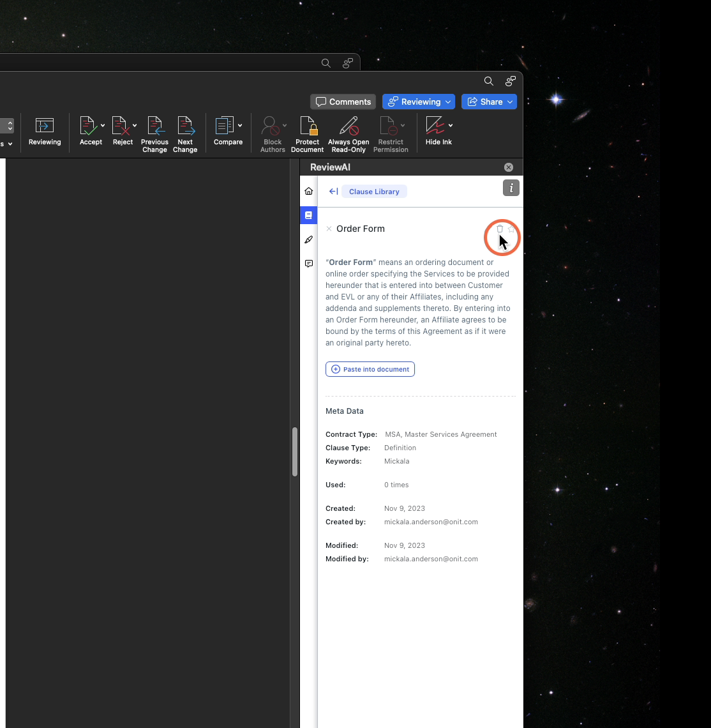711x728 pixels.
Task: Go to Next Change
Action: click(185, 135)
